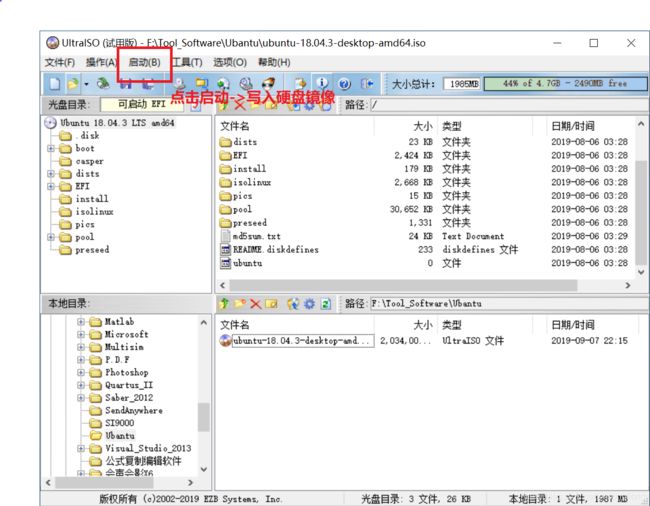Screen dimensions: 650x506
Task: Click the right arrow of the ISO list horizontal scrollbar
Action: pyautogui.click(x=628, y=286)
